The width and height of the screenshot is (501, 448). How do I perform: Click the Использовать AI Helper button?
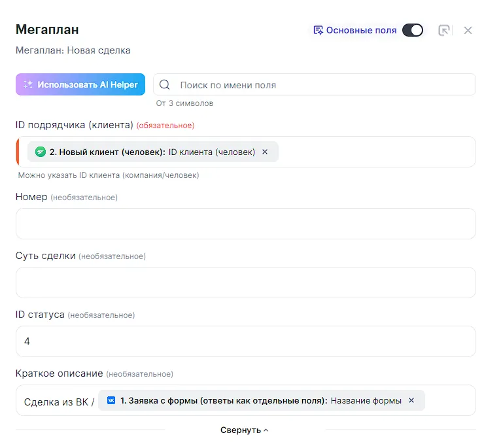pyautogui.click(x=80, y=84)
